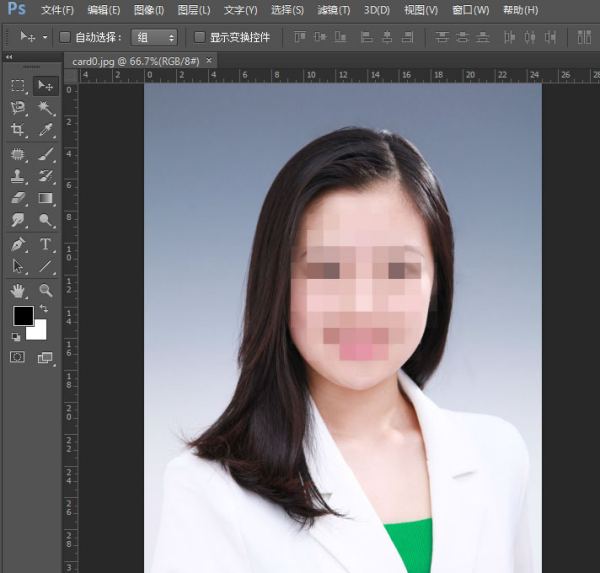
Task: Select the Rectangular Marquee tool
Action: [18, 87]
